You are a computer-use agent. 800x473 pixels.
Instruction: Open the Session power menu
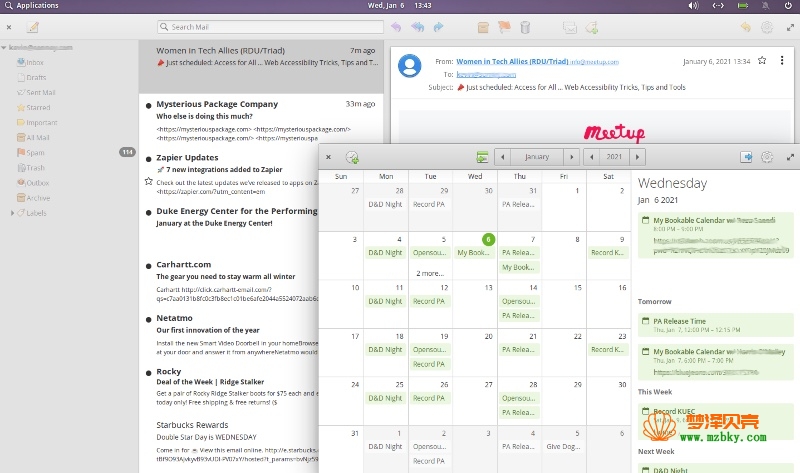coord(788,6)
